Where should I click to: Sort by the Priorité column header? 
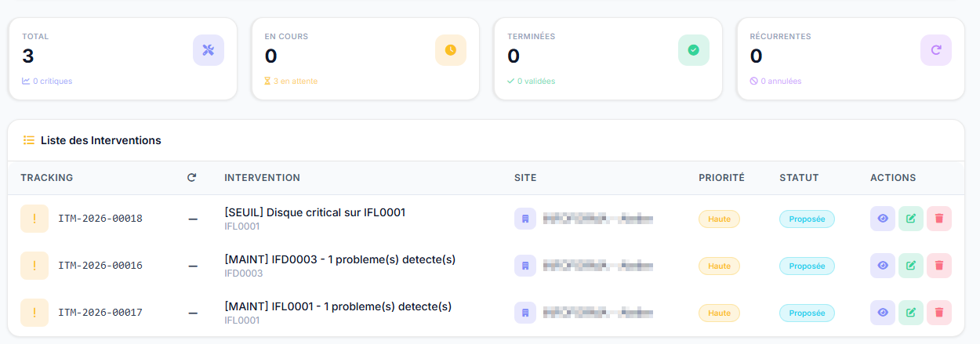[721, 178]
